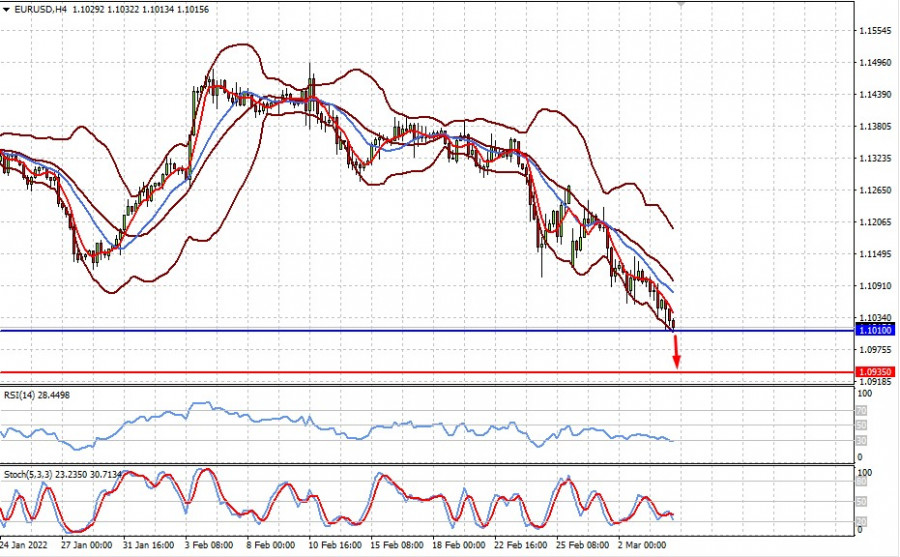Click price scale value 1.09755
Screen dimensions: 900x557
[x=875, y=350]
